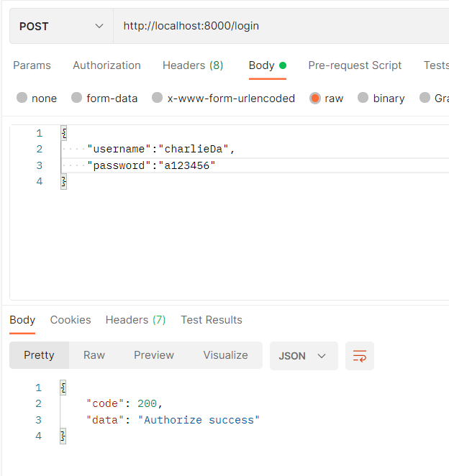This screenshot has width=449, height=476.
Task: Switch response view to Visualize
Action: (x=225, y=355)
